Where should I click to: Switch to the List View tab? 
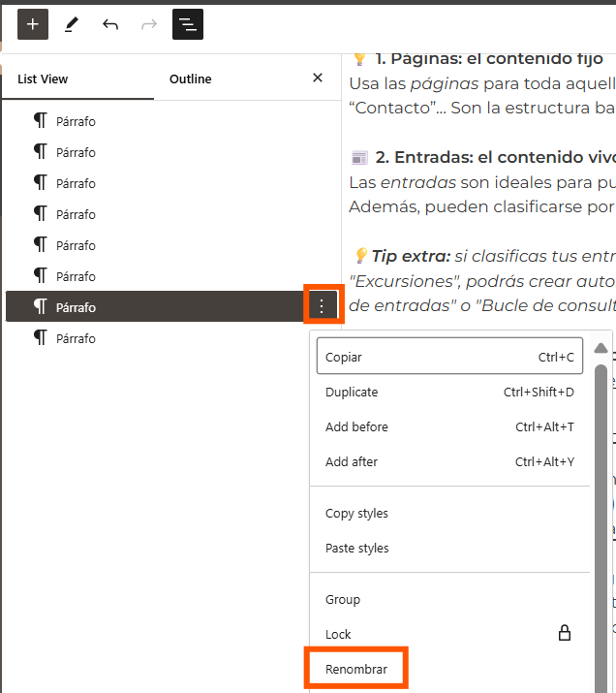[43, 79]
